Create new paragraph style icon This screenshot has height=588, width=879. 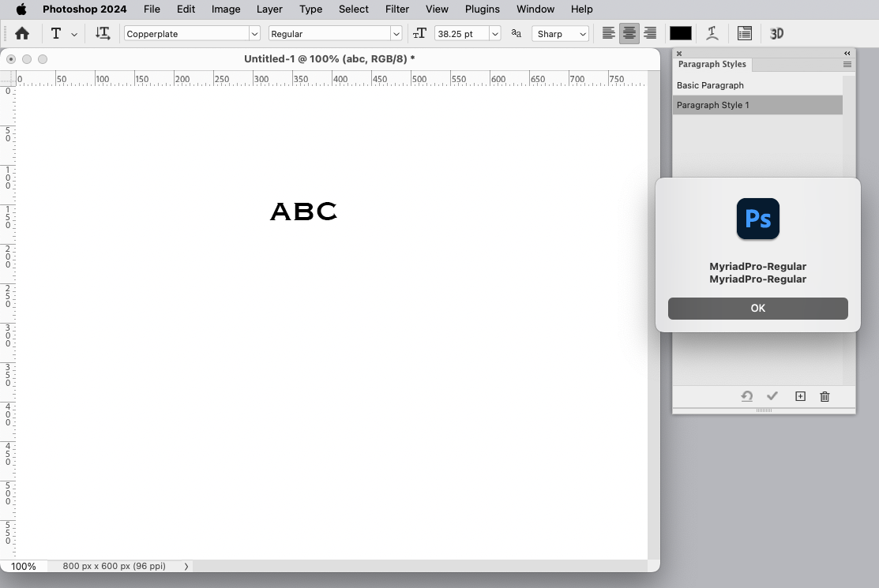click(x=800, y=396)
